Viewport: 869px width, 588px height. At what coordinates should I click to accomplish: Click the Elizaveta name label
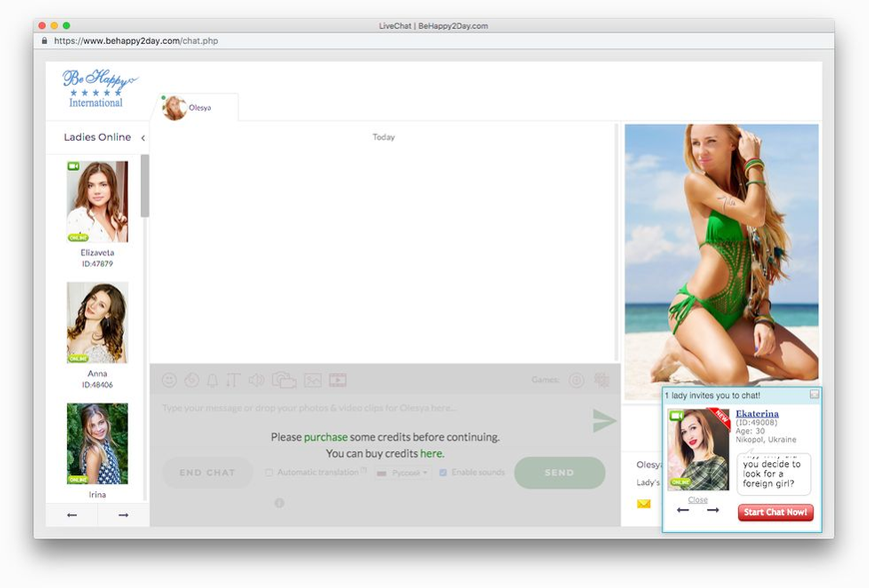[x=97, y=253]
